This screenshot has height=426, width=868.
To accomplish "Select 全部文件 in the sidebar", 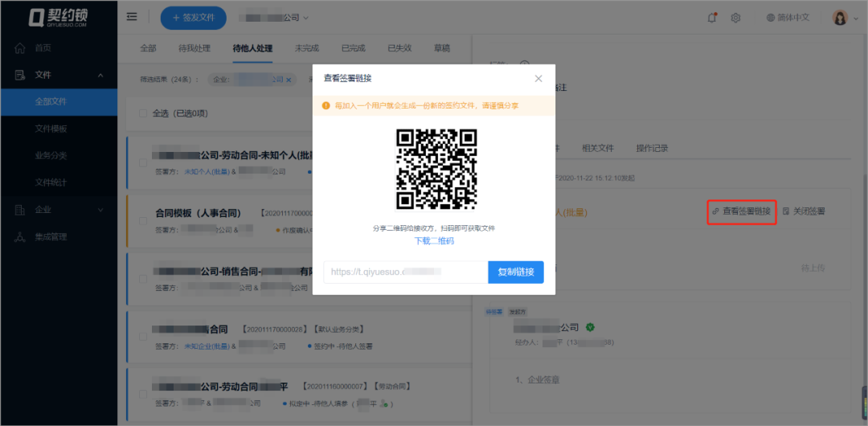I will pyautogui.click(x=59, y=102).
